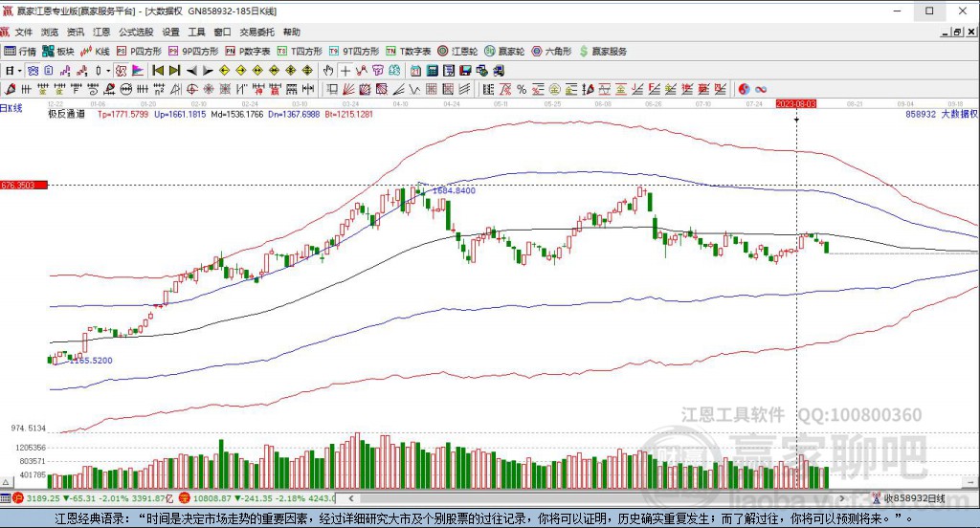Open the candlestick style dropdown arrow
This screenshot has height=528, width=980.
click(x=108, y=70)
